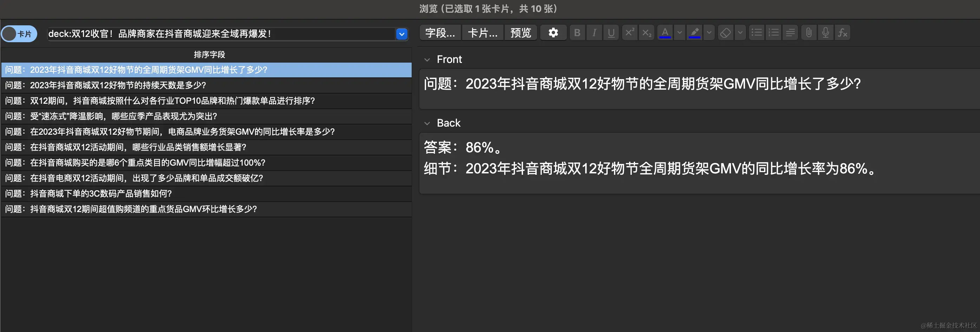This screenshot has width=980, height=332.
Task: Open the 卡片... card templates dialog
Action: click(482, 33)
